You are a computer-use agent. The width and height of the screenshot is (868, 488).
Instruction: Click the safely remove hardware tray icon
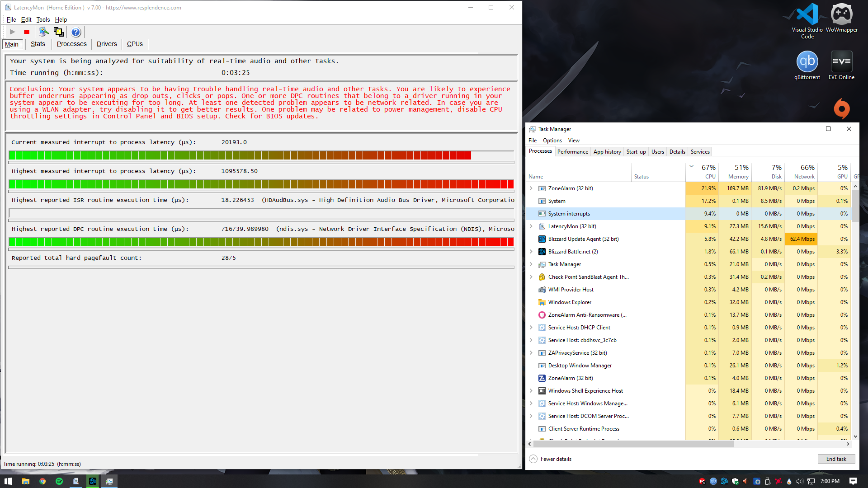767,481
